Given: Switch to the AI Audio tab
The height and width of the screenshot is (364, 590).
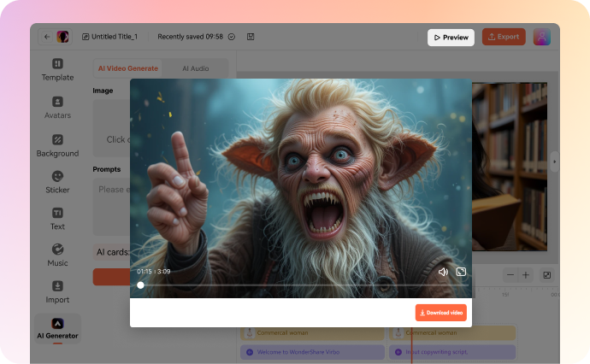Looking at the screenshot, I should click(x=195, y=68).
